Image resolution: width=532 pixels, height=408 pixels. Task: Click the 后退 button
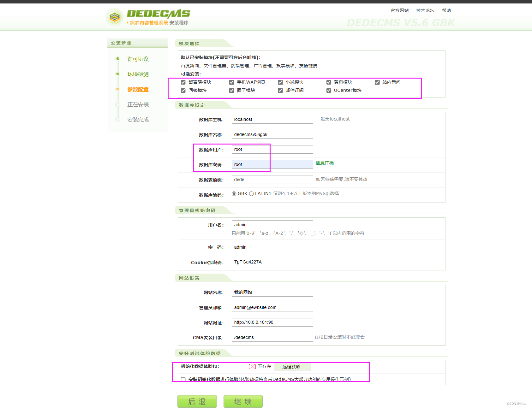coord(197,401)
